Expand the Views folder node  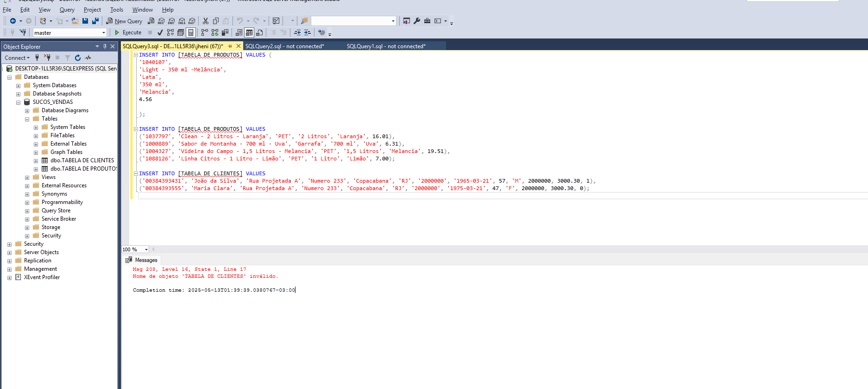27,178
